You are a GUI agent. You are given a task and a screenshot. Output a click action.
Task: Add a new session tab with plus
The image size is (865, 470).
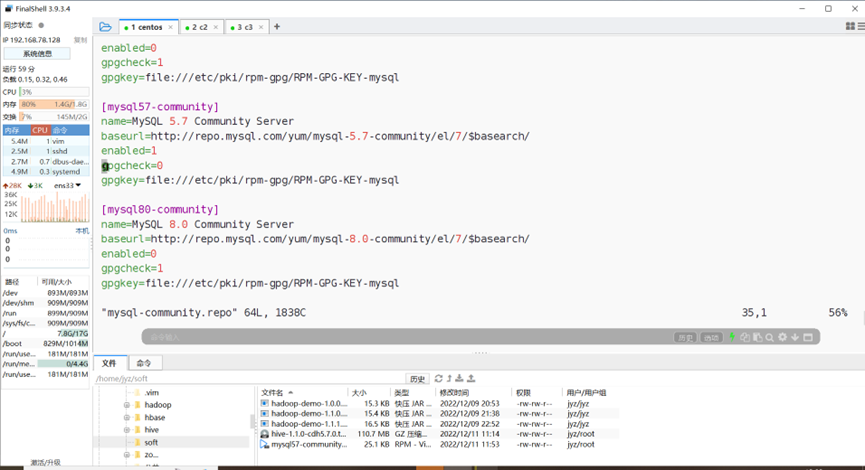277,26
